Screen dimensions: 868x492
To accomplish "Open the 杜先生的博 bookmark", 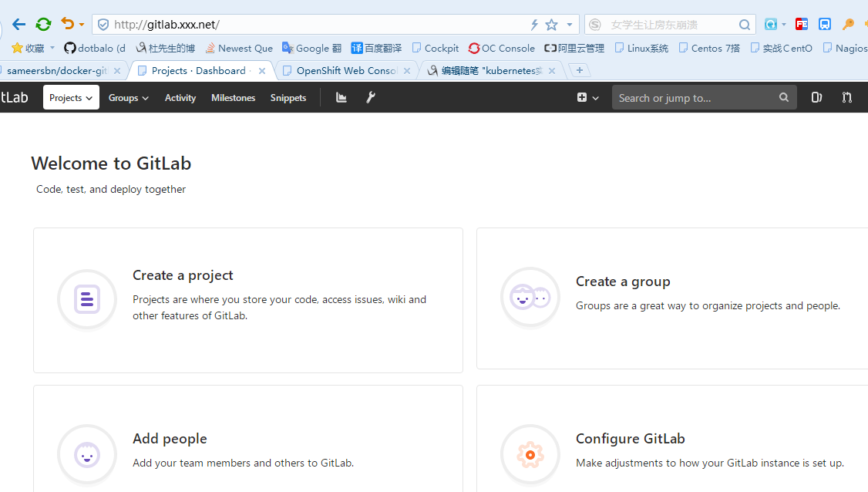I will [166, 49].
